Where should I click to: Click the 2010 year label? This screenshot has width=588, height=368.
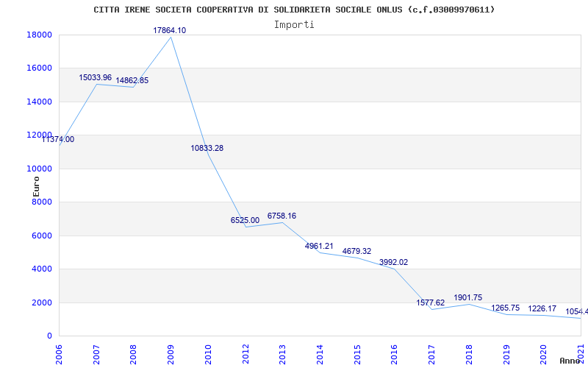(208, 355)
